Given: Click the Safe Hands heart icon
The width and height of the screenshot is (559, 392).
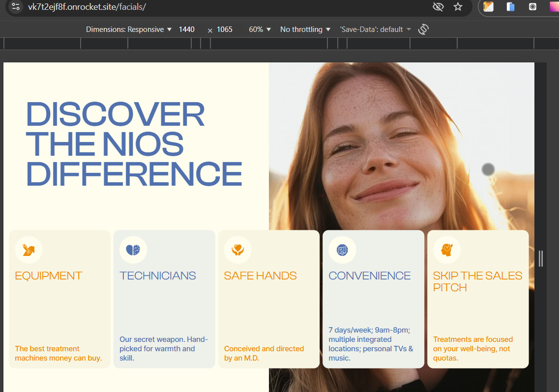Looking at the screenshot, I should pos(238,250).
